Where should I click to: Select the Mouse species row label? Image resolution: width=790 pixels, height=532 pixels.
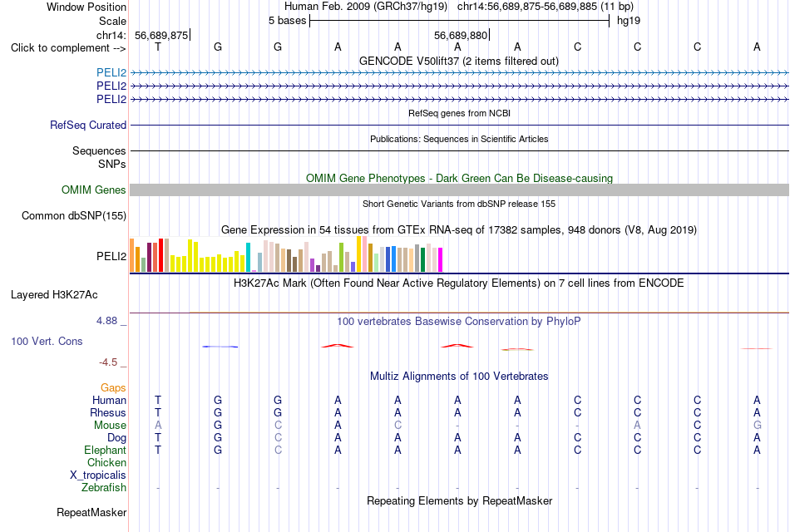pos(110,426)
